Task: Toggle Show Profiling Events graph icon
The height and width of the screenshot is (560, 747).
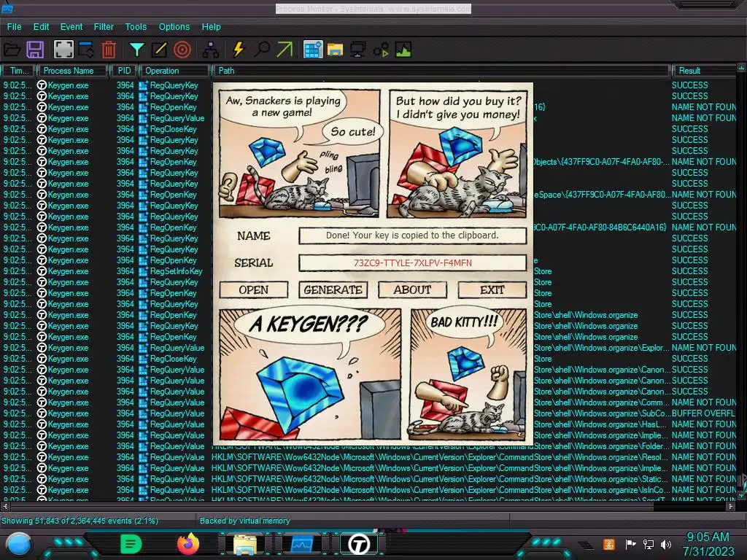Action: click(403, 50)
